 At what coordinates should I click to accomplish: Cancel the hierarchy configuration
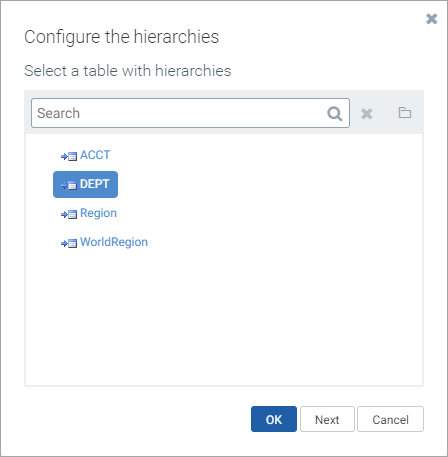[390, 419]
